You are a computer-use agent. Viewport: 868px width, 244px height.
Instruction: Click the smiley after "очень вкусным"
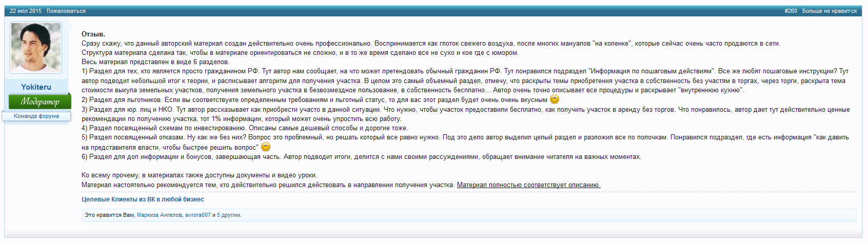pyautogui.click(x=555, y=99)
